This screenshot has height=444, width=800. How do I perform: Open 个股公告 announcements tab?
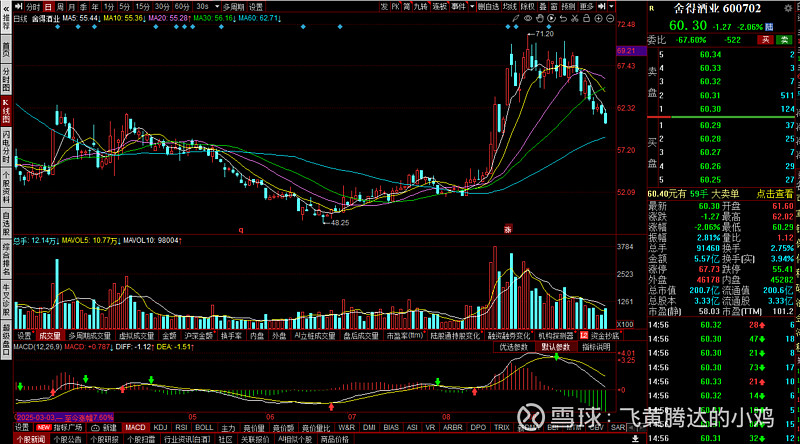coord(67,439)
